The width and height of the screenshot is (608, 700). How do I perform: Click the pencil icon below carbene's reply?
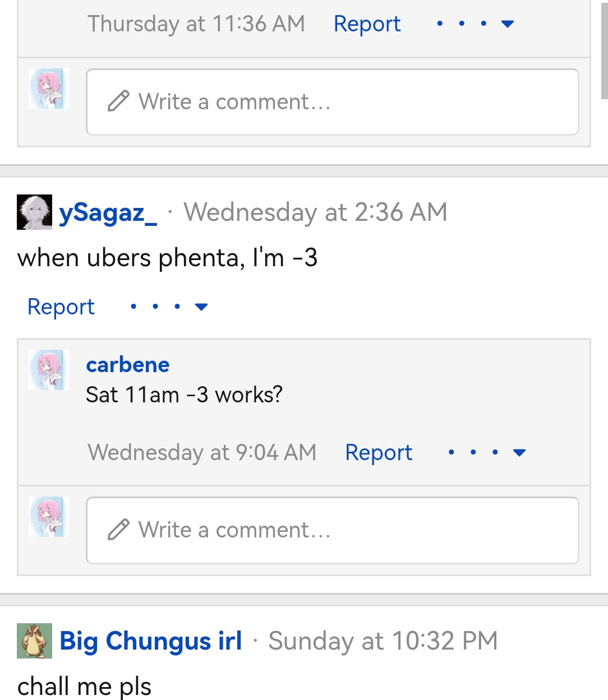[x=117, y=529]
